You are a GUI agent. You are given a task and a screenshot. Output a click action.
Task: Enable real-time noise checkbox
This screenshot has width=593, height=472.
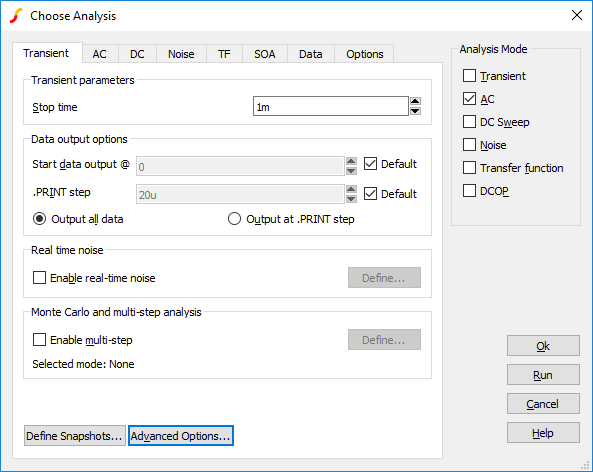click(x=39, y=278)
